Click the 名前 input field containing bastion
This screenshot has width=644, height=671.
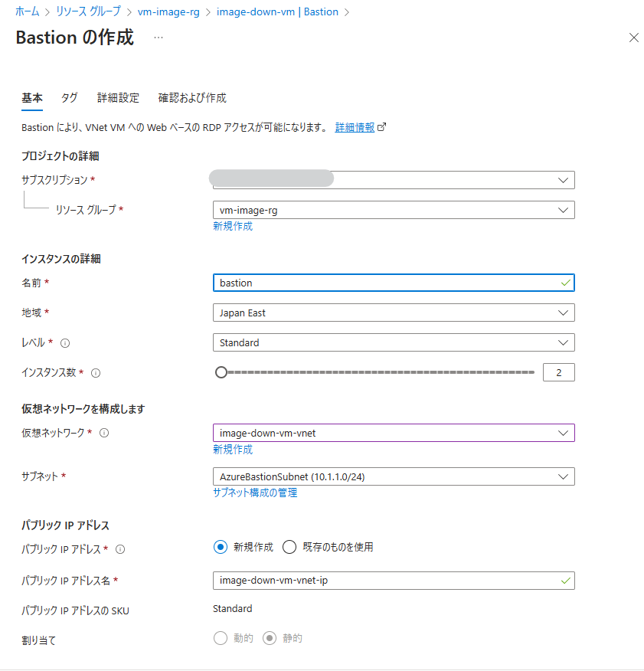tap(383, 283)
